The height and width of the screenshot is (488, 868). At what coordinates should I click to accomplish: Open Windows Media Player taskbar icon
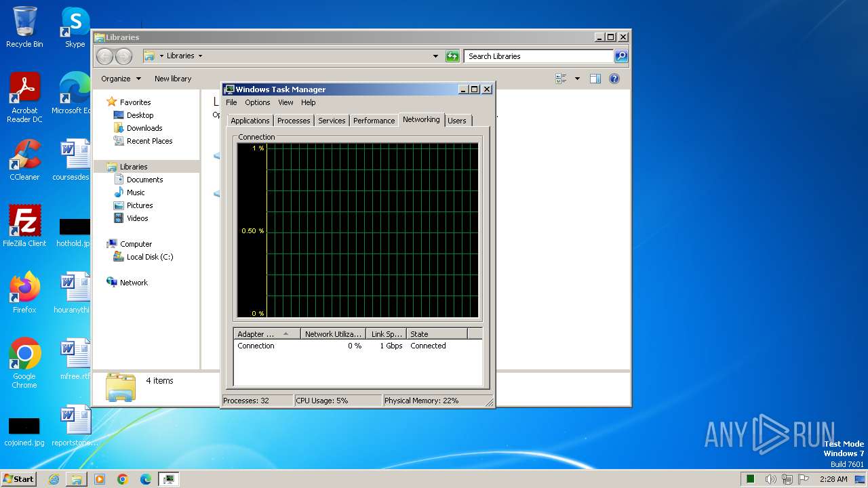pos(100,479)
